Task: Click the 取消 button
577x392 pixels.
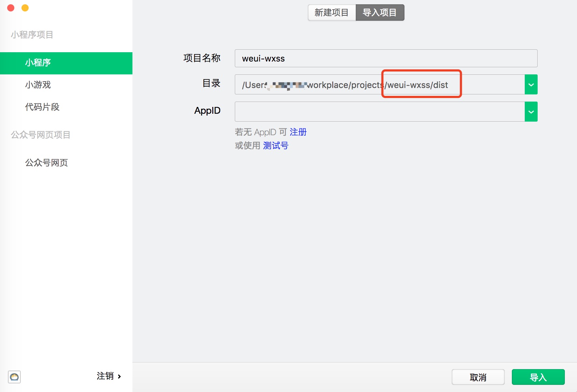Action: (x=478, y=377)
